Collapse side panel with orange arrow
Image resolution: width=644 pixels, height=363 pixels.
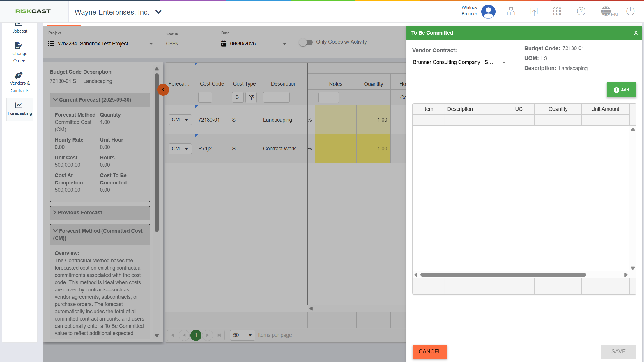coord(163,90)
